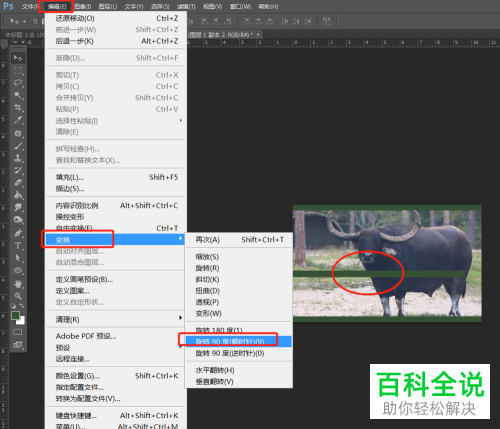
Task: Select the History Brush tool
Action: pos(18,170)
